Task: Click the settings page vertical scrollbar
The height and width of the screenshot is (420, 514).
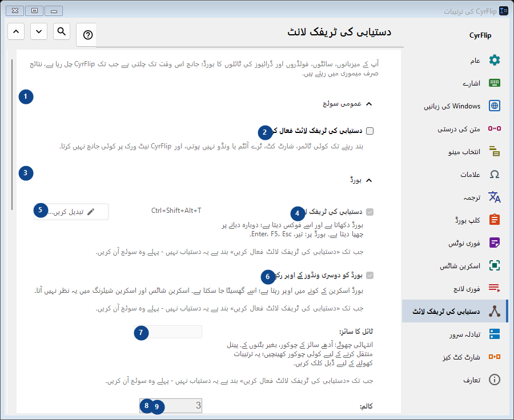Action: pos(12,134)
